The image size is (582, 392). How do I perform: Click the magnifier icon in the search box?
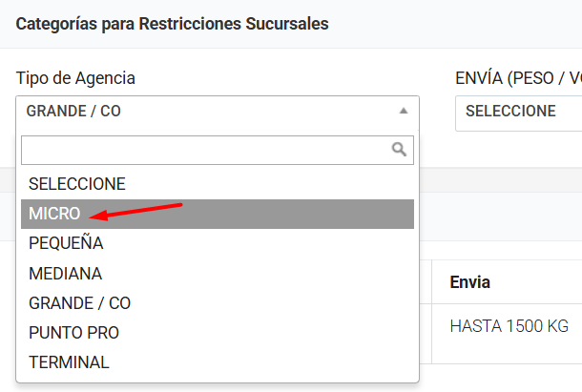[399, 149]
